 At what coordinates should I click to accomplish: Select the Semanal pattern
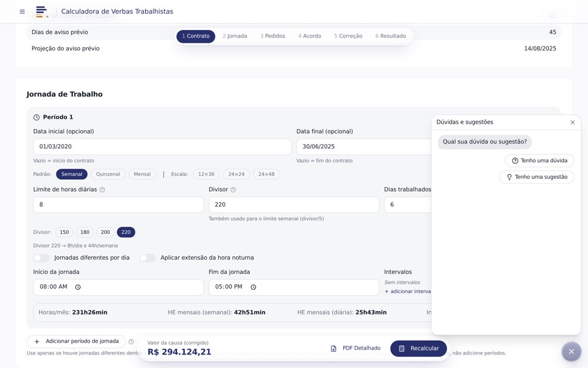pos(72,174)
